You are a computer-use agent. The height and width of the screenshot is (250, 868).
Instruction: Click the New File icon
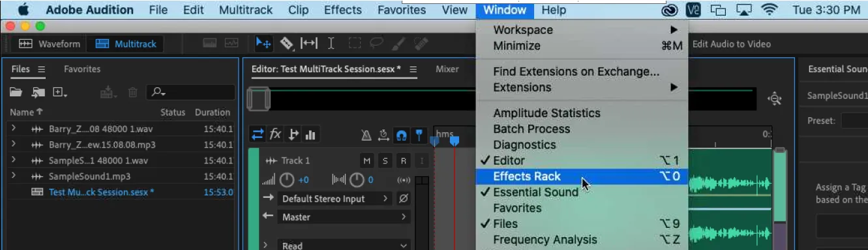click(60, 92)
